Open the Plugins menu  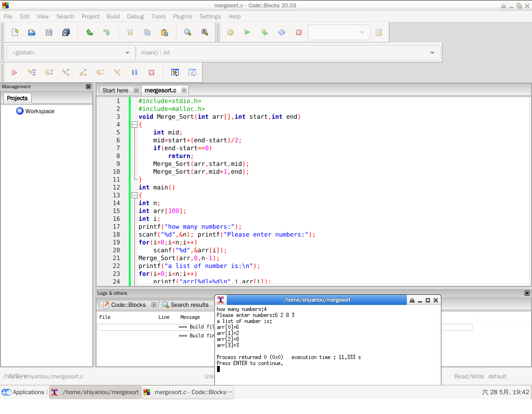182,16
